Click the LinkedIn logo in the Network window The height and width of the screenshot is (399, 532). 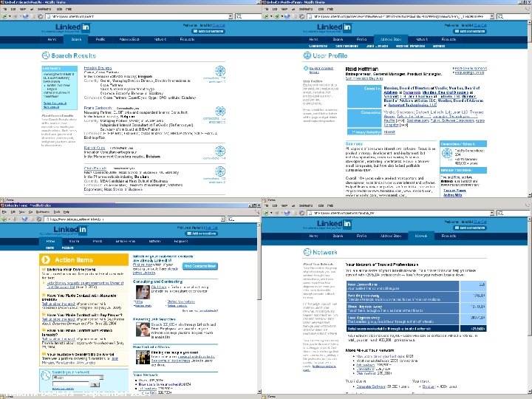[334, 224]
